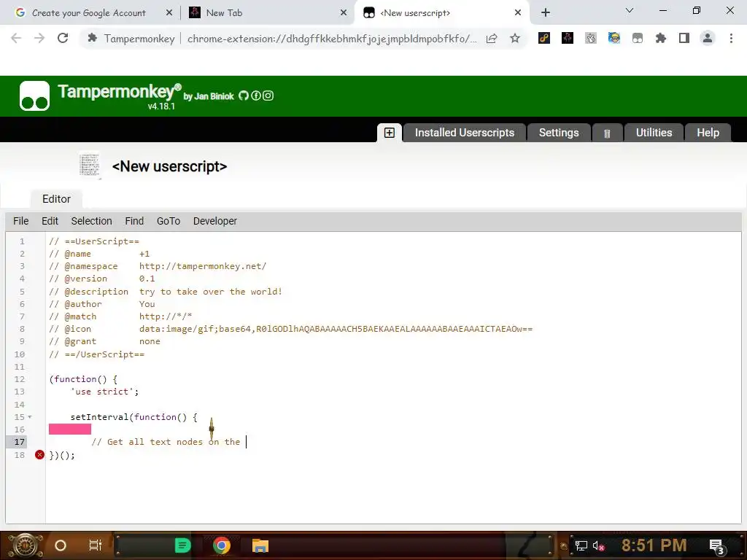Open the Extensions puzzle piece menu
Screen dimensions: 747x560
(x=661, y=38)
